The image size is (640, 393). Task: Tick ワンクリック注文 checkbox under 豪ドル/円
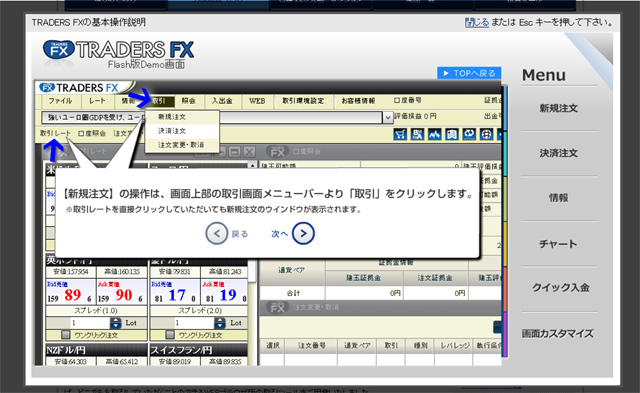(x=170, y=335)
